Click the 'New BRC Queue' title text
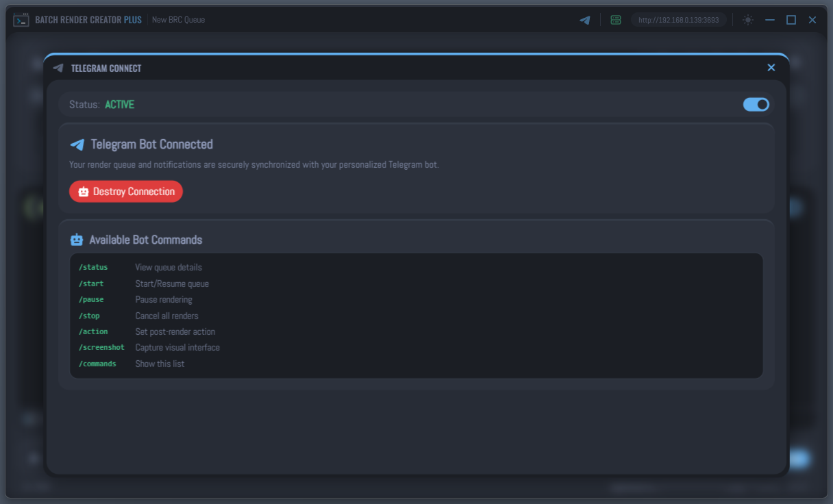 pos(178,20)
